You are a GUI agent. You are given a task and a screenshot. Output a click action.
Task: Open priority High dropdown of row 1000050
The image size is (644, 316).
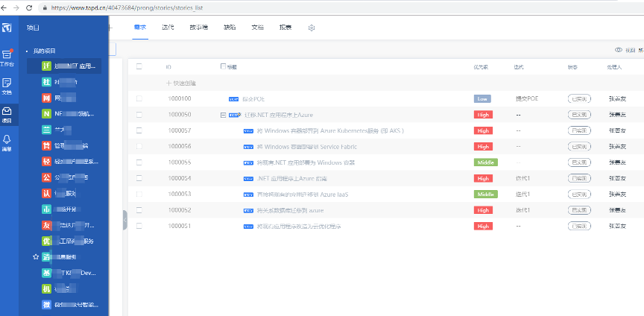pyautogui.click(x=483, y=115)
